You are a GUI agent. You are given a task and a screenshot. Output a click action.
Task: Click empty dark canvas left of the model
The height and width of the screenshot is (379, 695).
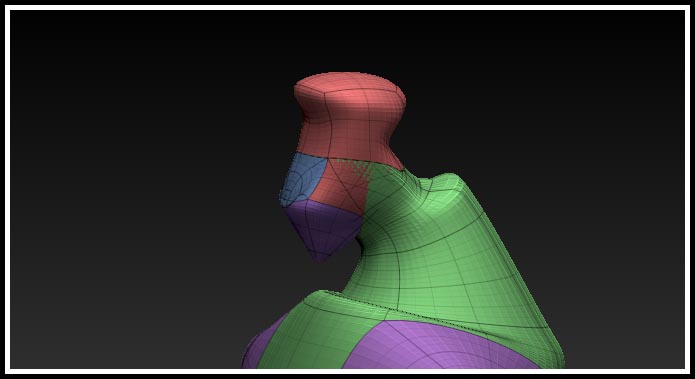tap(133, 199)
